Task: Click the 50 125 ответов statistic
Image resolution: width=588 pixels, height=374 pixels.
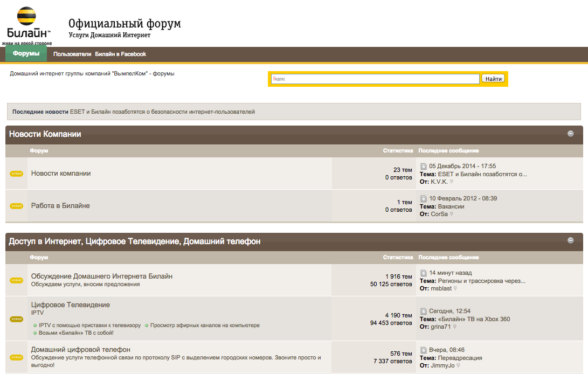Action: (391, 285)
